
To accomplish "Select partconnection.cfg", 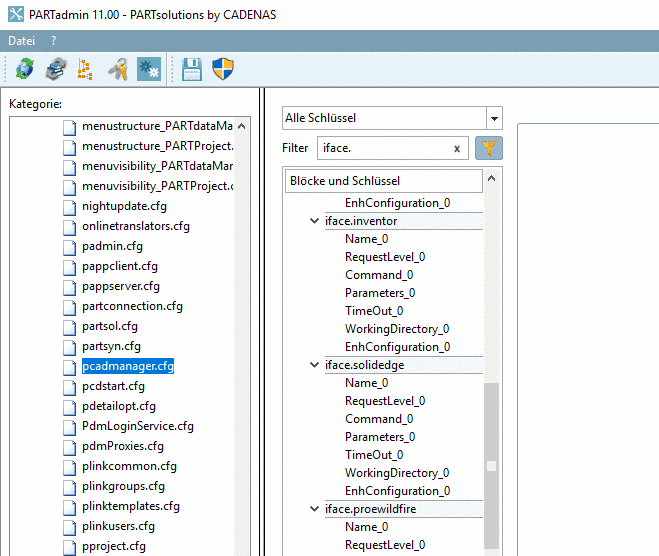I will tap(132, 306).
